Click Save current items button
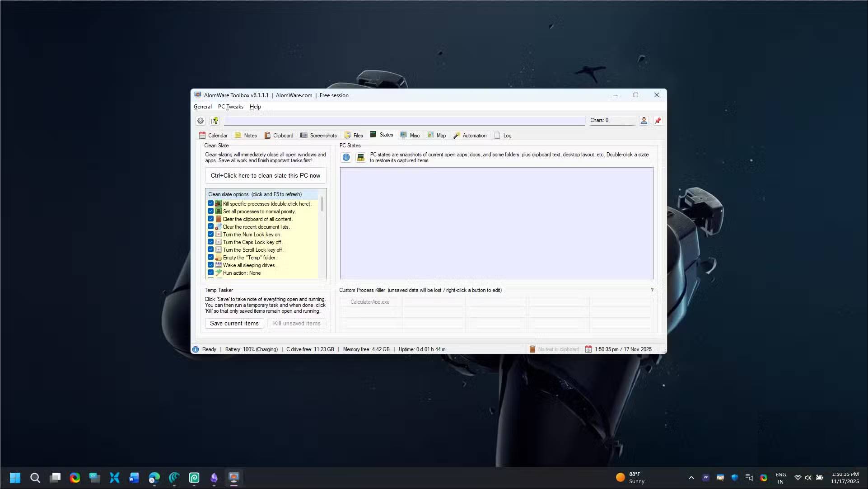 point(234,324)
